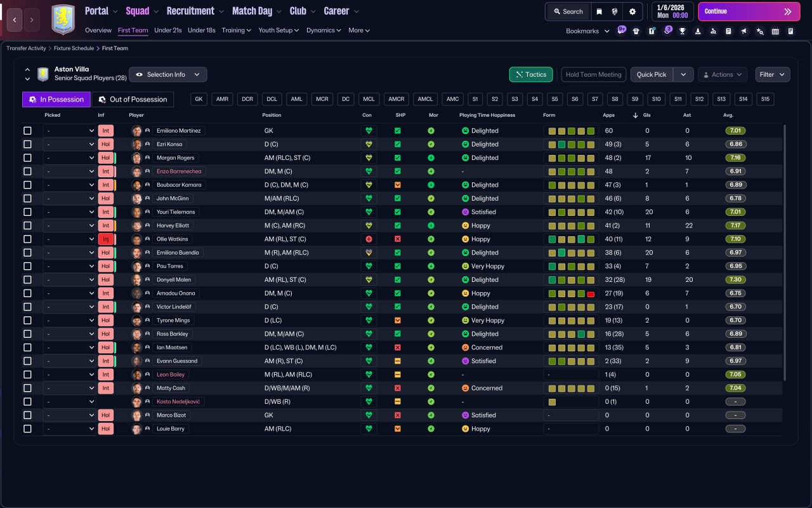The image size is (812, 508).
Task: Click Amadou Onana's morale icon
Action: [x=431, y=293]
